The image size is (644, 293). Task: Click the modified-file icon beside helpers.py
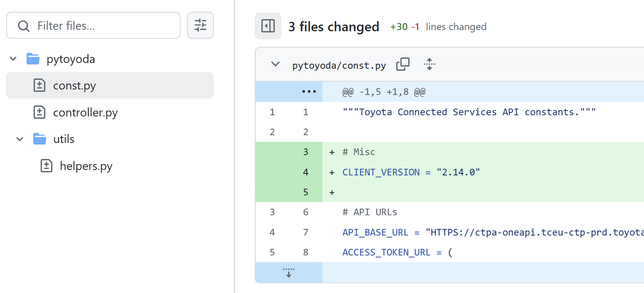pyautogui.click(x=47, y=166)
